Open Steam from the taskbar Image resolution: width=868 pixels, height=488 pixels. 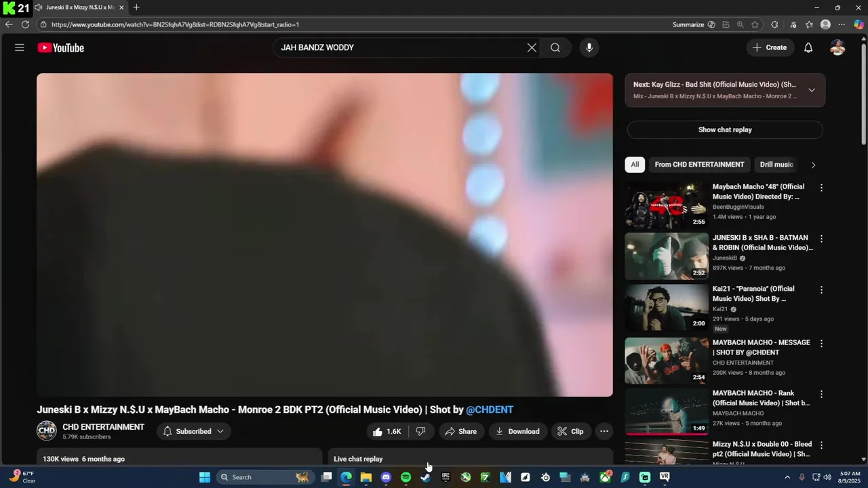(x=425, y=477)
